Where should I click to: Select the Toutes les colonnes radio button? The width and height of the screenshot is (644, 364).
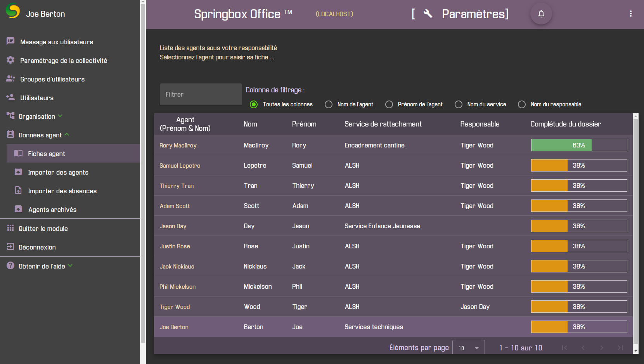254,104
